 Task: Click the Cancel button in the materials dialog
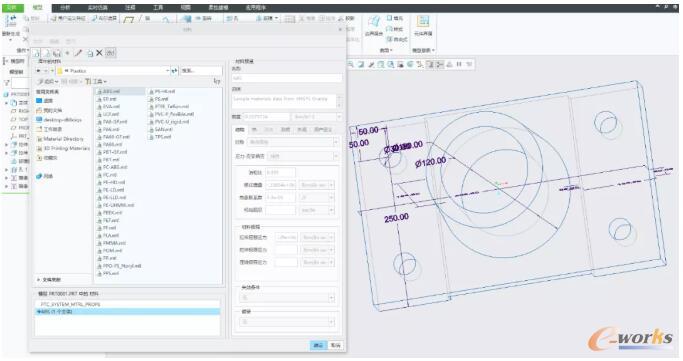point(335,345)
